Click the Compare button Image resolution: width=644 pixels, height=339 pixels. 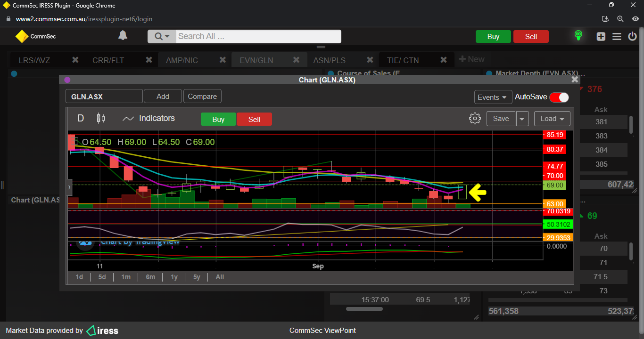(202, 97)
